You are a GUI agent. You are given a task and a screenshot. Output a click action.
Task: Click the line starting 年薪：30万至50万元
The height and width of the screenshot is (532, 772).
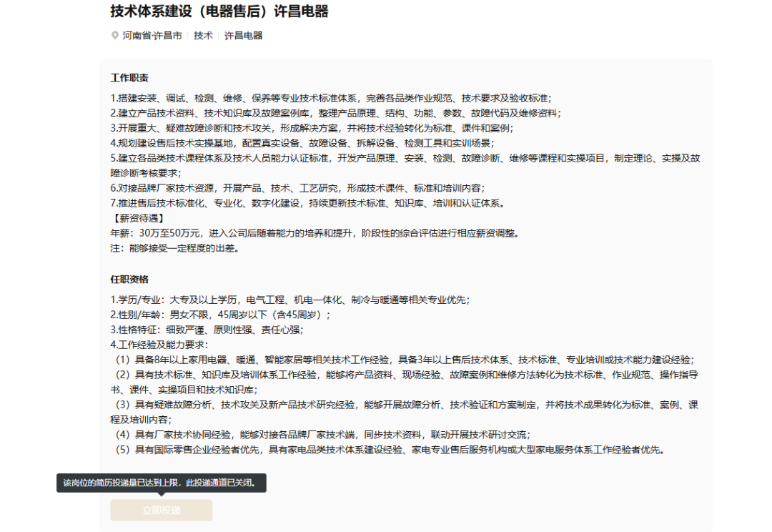tap(315, 233)
